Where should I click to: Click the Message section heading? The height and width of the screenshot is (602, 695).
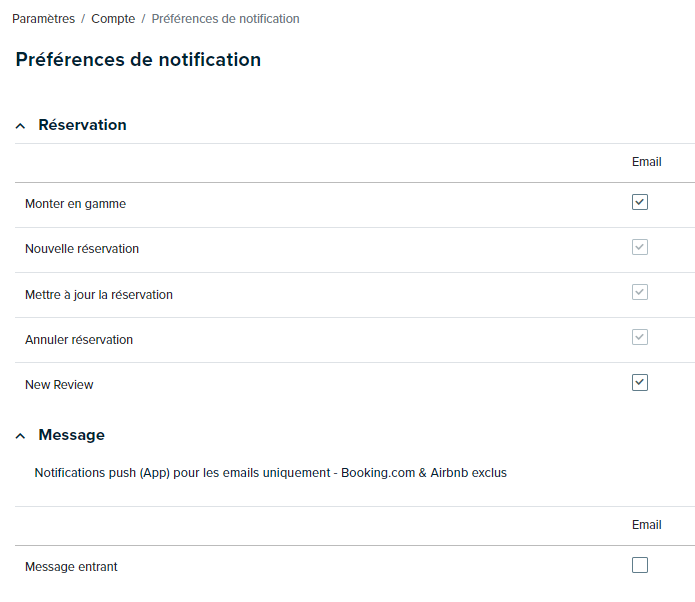pyautogui.click(x=72, y=435)
